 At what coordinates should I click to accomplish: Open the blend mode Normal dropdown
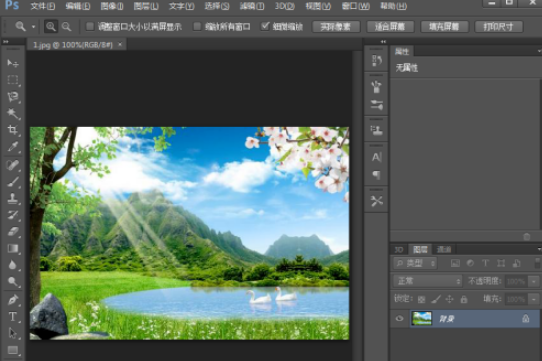428,281
